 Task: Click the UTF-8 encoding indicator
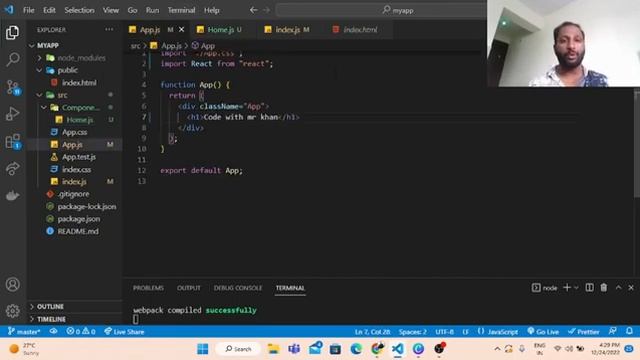(444, 331)
